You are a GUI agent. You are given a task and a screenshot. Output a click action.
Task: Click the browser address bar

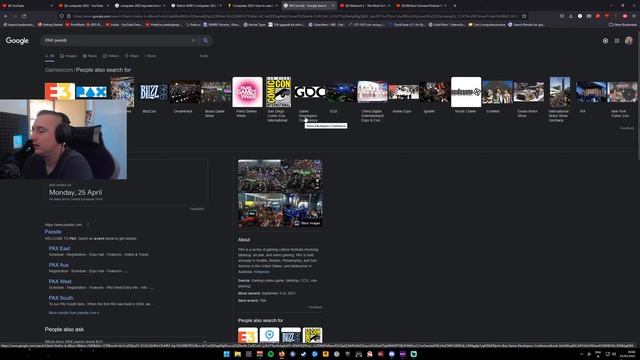[294, 16]
